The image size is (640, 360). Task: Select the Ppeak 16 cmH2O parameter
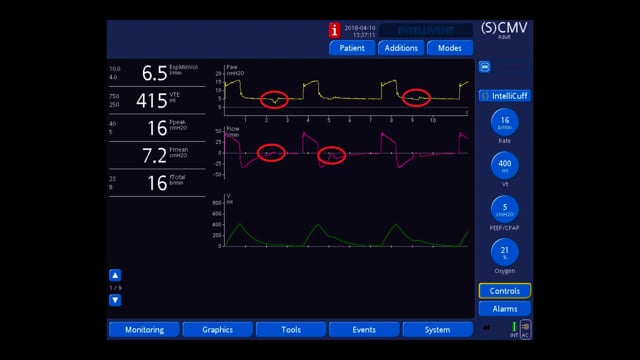point(157,128)
